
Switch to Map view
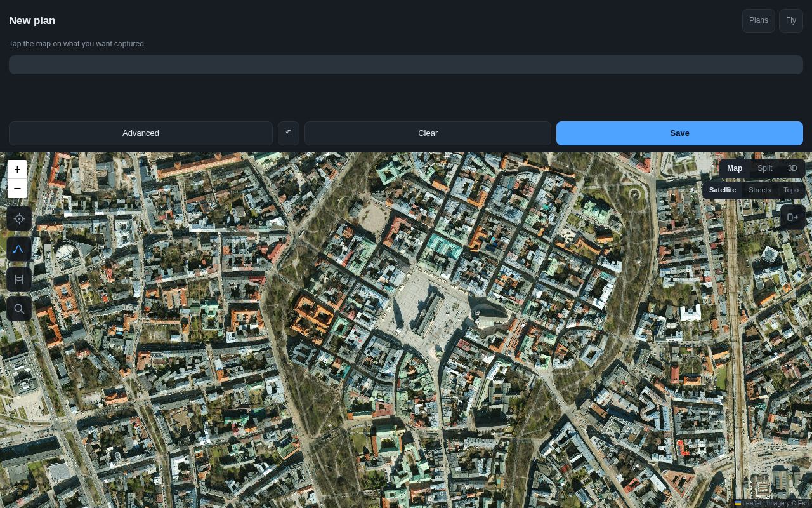coord(735,168)
